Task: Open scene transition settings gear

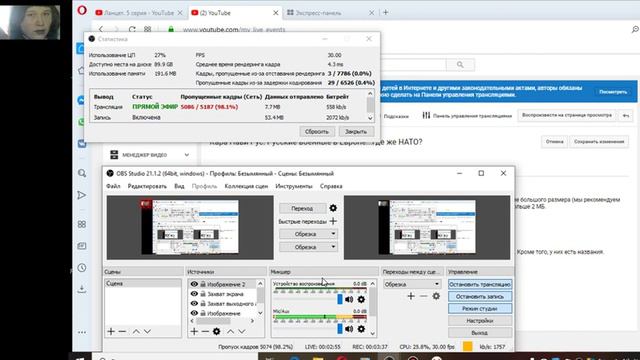Action: (x=436, y=296)
